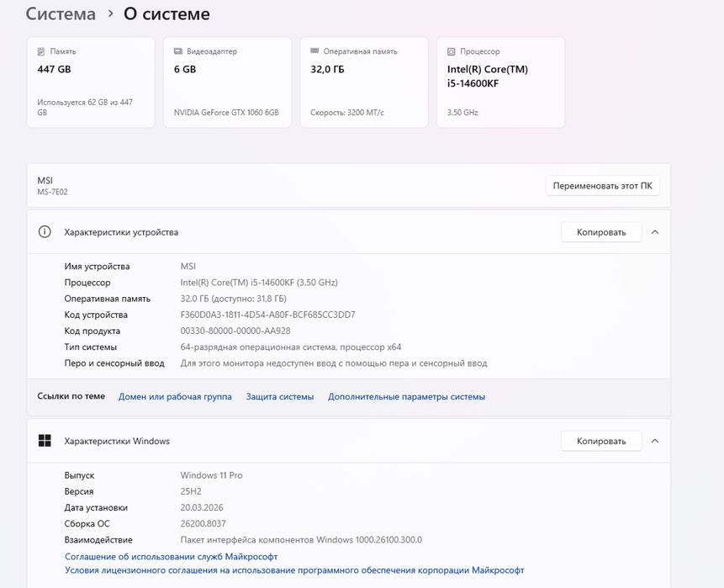Screen dimensions: 724x588
Task: Click the info icon beside Характеристики устройства
Action: 45,232
